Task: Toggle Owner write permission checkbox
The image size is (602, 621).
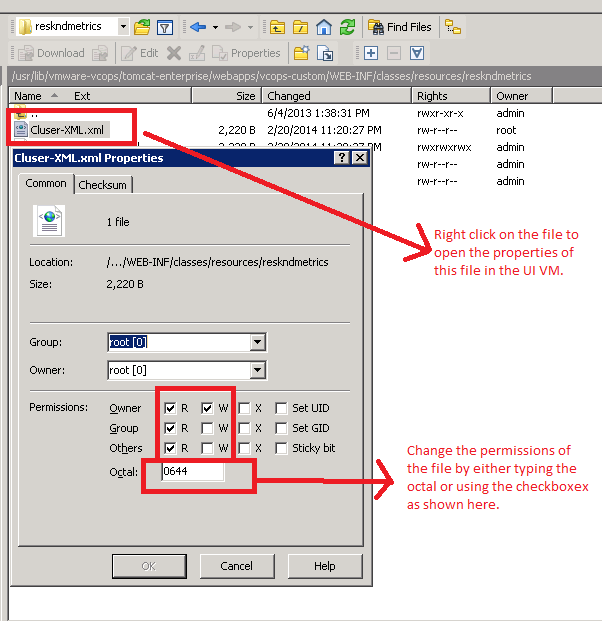Action: [207, 408]
